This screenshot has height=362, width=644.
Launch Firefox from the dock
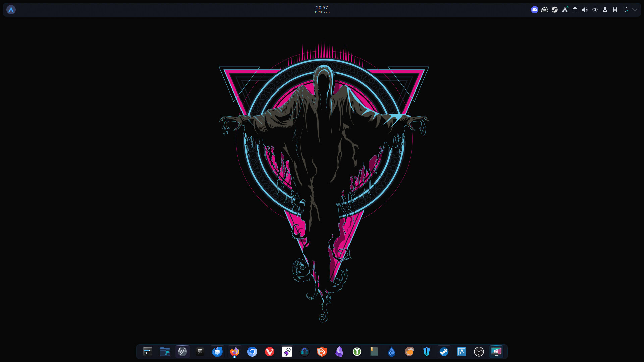coord(235,351)
